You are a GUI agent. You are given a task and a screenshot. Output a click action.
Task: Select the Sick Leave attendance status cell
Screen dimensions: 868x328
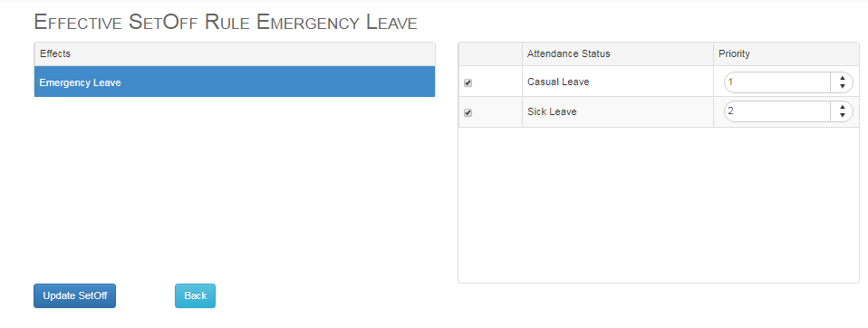click(x=618, y=111)
